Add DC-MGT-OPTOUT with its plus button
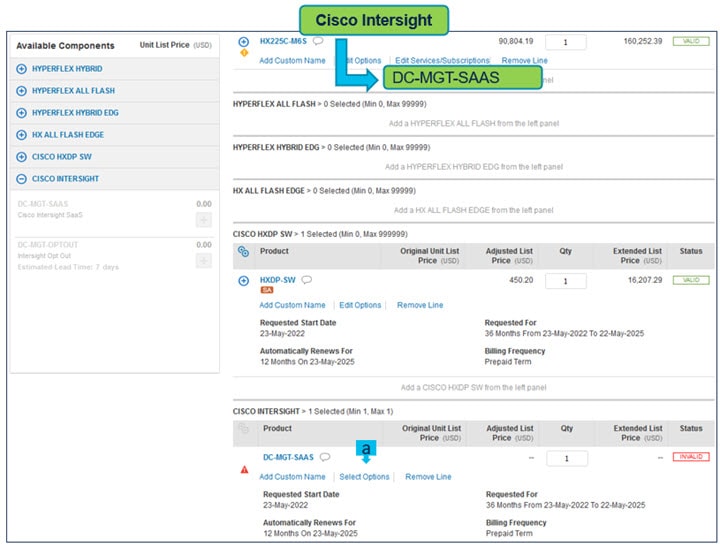Image resolution: width=720 pixels, height=547 pixels. [203, 260]
